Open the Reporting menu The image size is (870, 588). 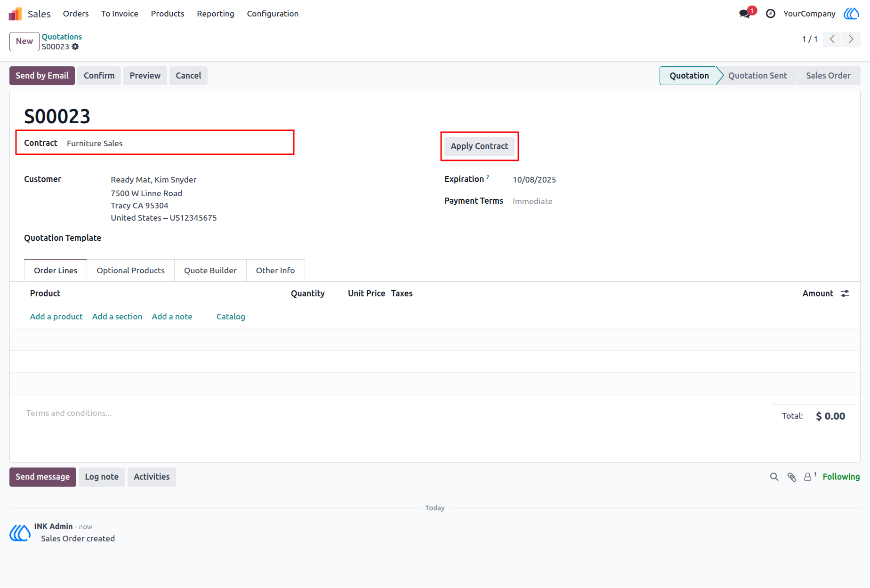coord(216,14)
